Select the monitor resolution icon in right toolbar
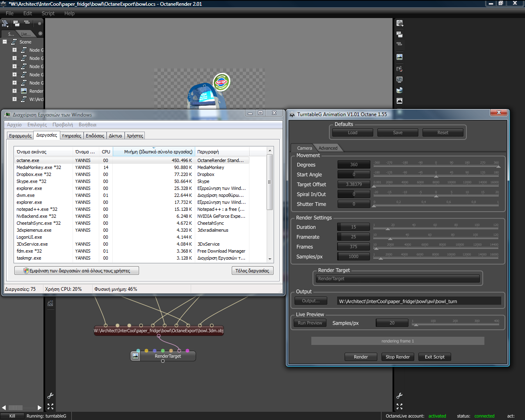525x420 pixels. (399, 79)
